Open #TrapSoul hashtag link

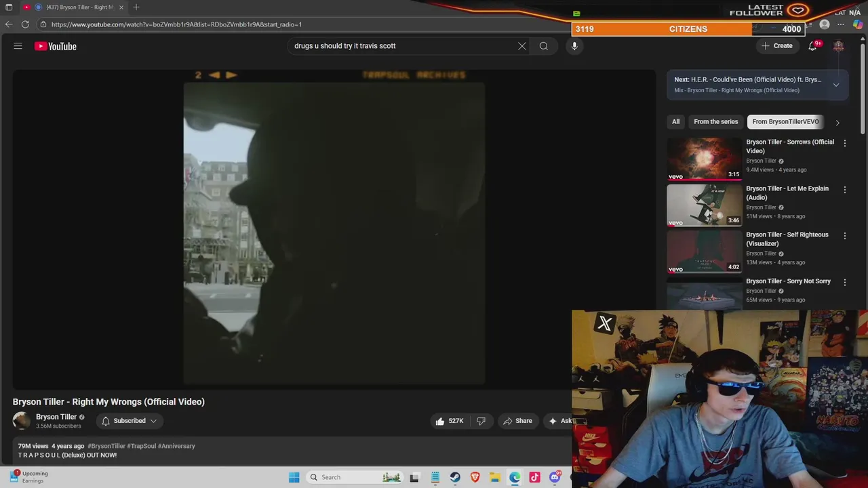(142, 446)
